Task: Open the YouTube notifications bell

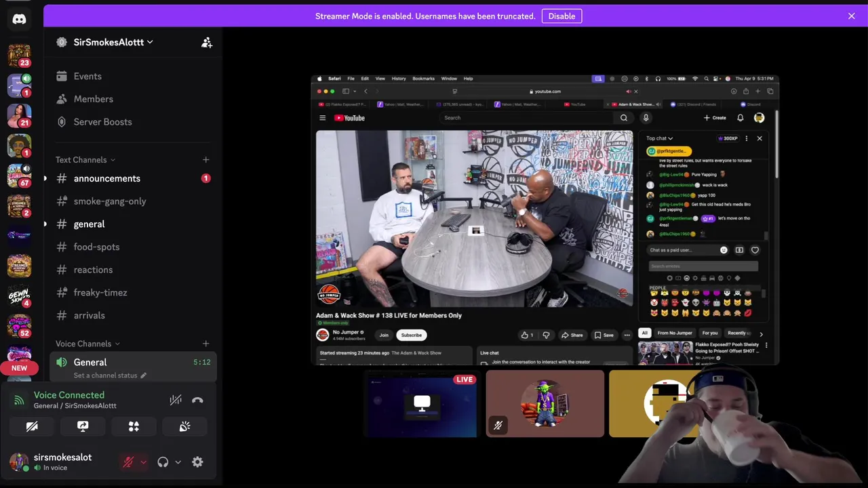Action: [x=741, y=118]
